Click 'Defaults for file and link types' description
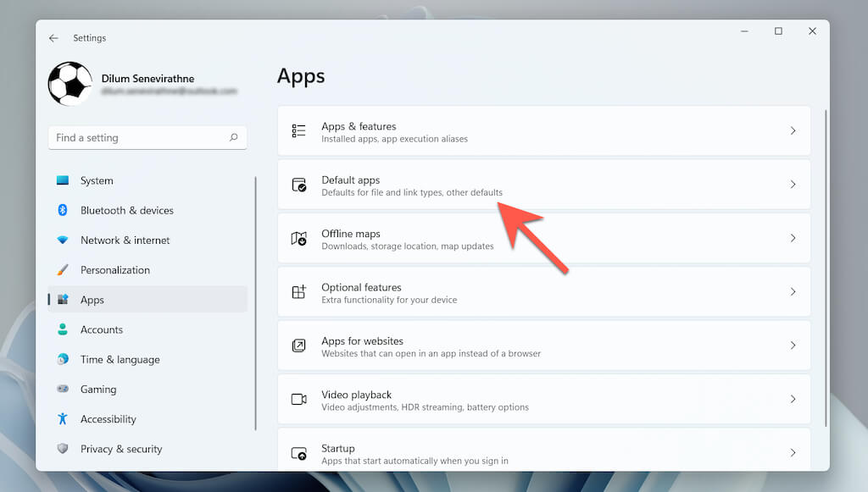 pyautogui.click(x=412, y=192)
